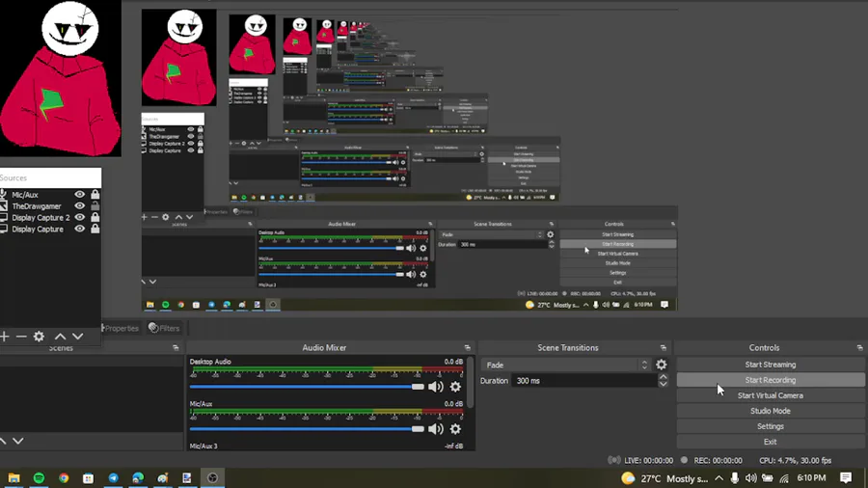Pop out the Audio Mixer dock
The height and width of the screenshot is (488, 868).
click(x=467, y=348)
